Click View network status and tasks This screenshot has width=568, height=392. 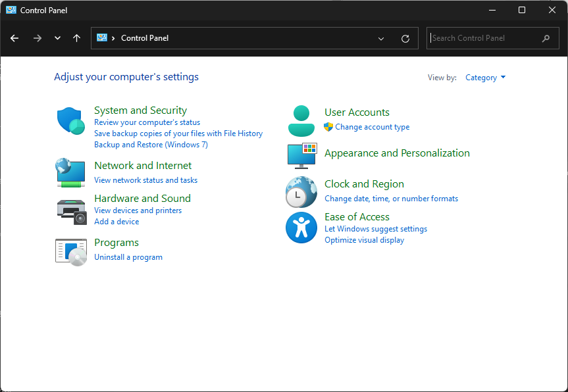coord(145,180)
